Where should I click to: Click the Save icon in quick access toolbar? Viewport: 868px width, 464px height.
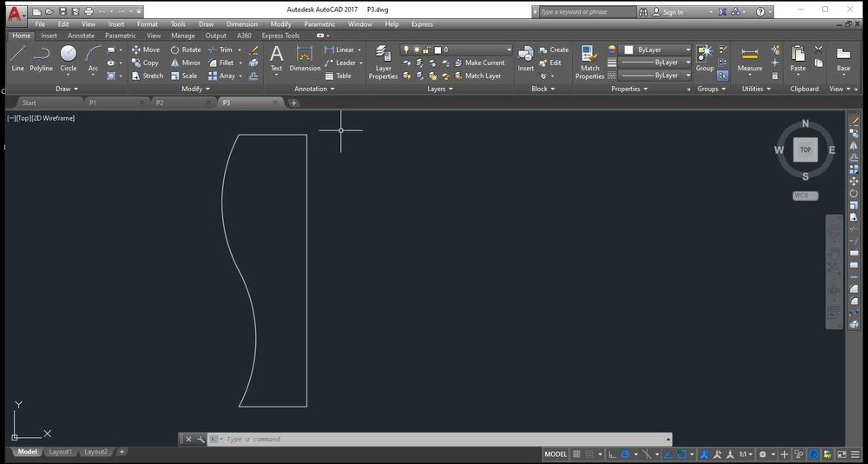[x=62, y=11]
